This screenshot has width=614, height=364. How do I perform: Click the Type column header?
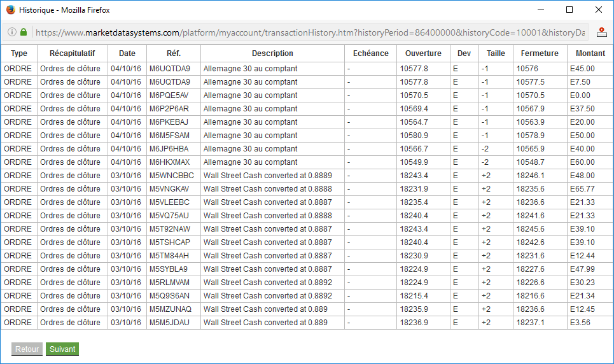(x=19, y=53)
